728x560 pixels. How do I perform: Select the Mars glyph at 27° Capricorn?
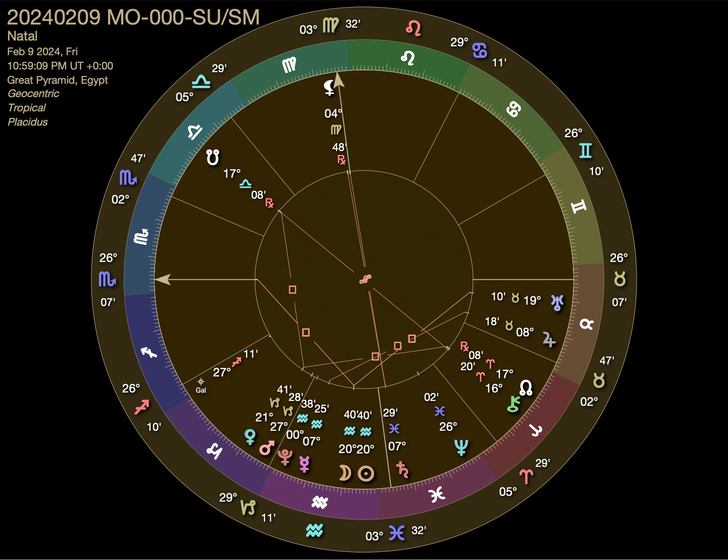267,447
